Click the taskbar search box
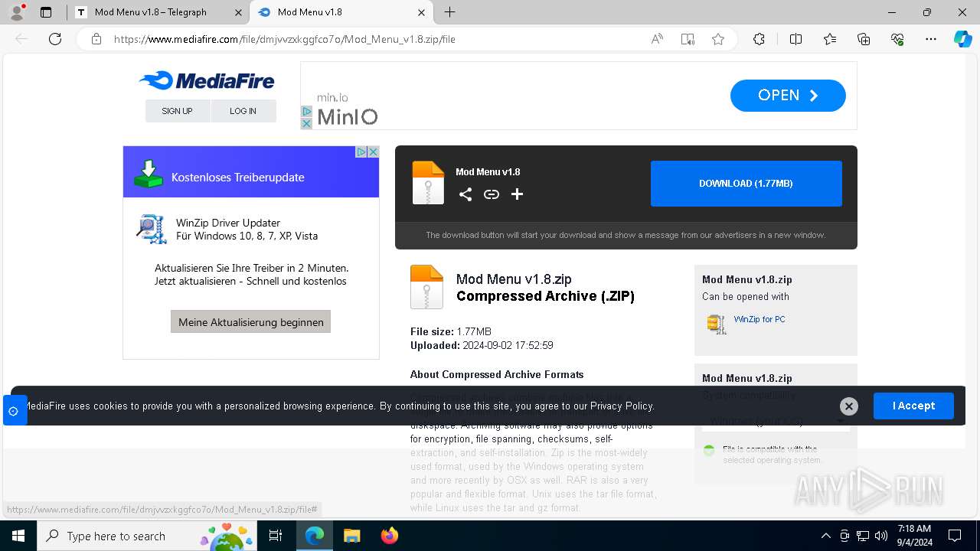The image size is (980, 551). point(148,536)
